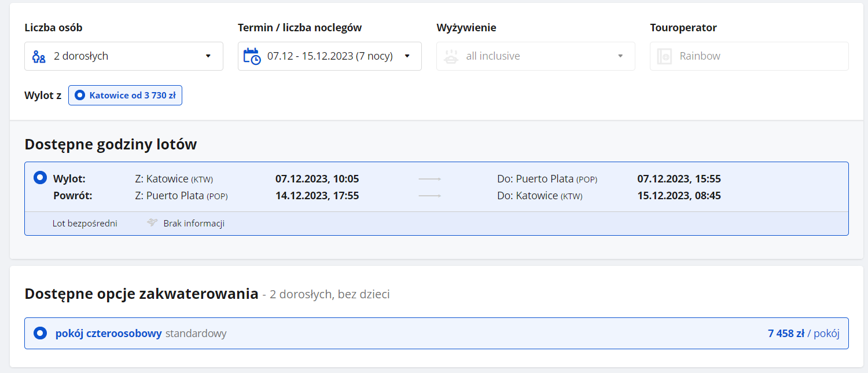Click the Lot bezpośredni label

point(85,224)
